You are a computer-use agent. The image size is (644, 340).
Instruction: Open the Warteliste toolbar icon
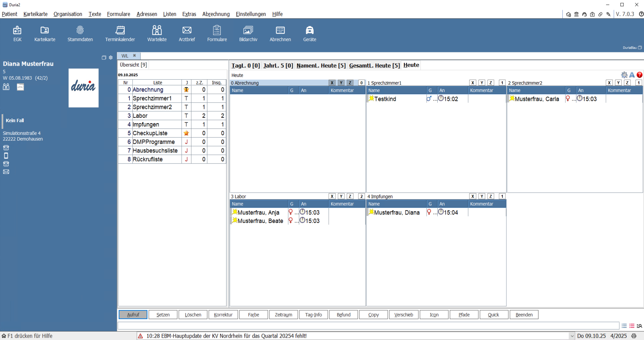pyautogui.click(x=157, y=34)
